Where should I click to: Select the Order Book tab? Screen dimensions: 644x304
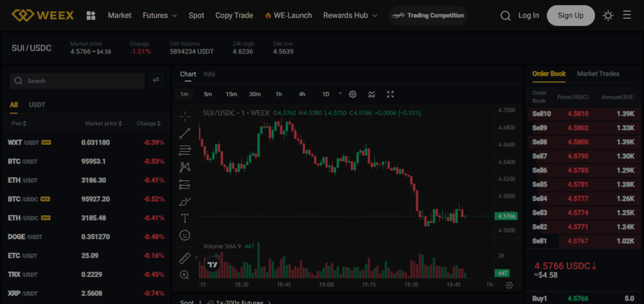[x=549, y=74]
